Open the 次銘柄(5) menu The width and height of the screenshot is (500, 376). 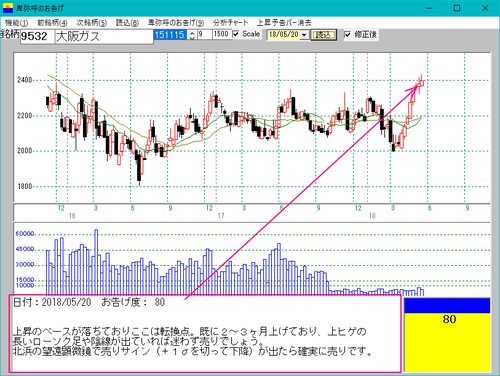click(91, 23)
